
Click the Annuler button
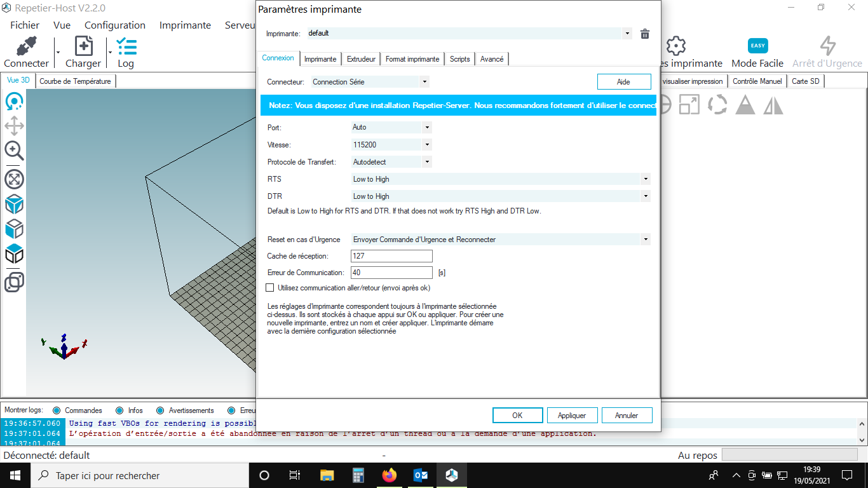point(627,415)
